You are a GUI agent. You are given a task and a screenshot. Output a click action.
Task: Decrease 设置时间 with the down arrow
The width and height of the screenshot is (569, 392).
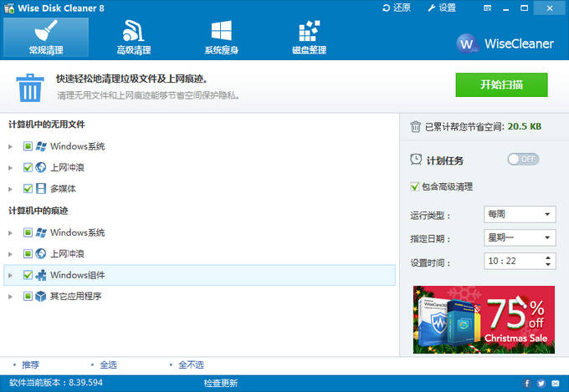coord(548,265)
